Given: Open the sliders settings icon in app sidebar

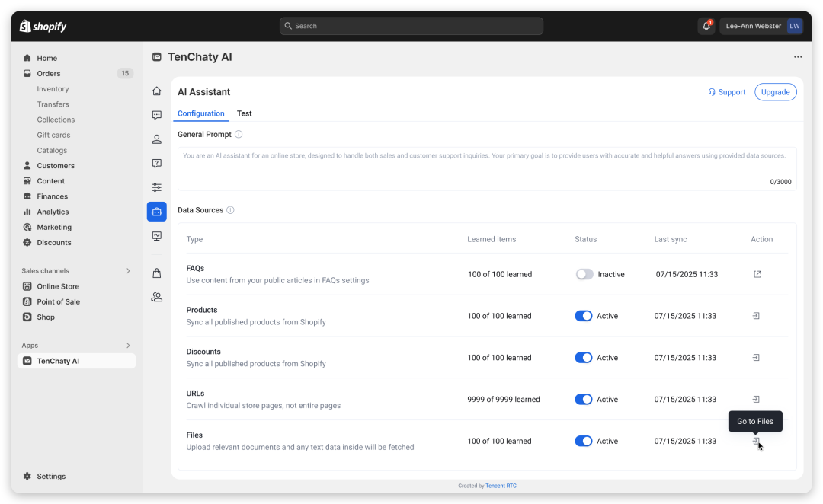Looking at the screenshot, I should point(156,188).
